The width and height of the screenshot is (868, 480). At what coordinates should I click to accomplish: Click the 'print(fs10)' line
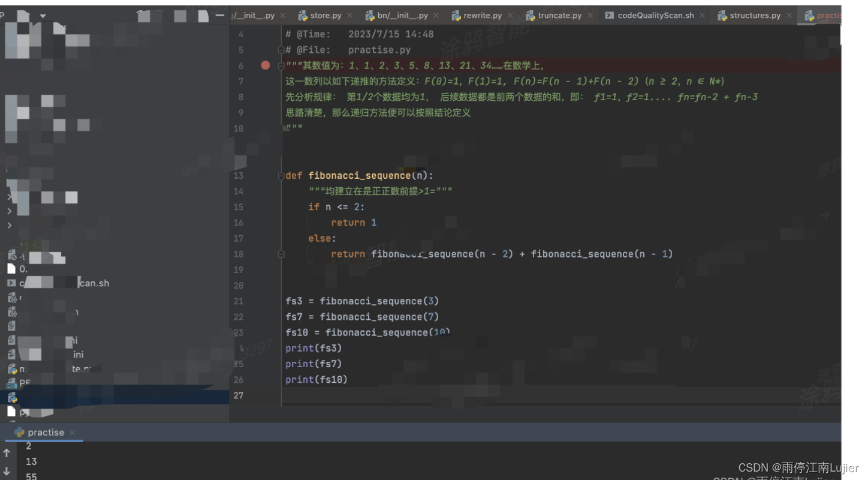[317, 380]
